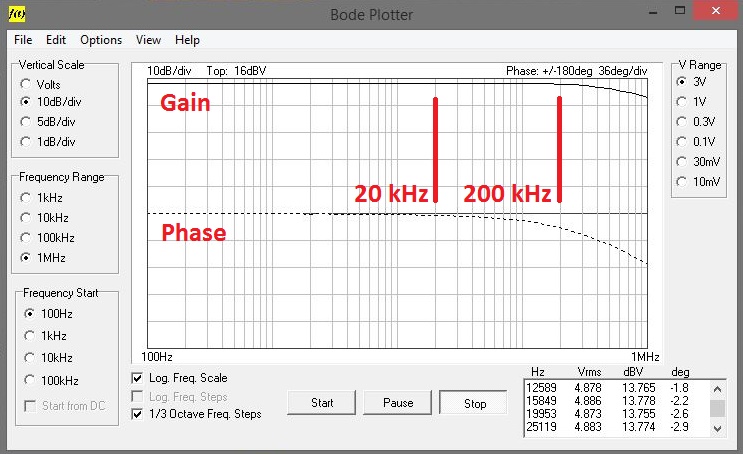Image resolution: width=743 pixels, height=454 pixels.
Task: Click the Start button
Action: (x=322, y=403)
